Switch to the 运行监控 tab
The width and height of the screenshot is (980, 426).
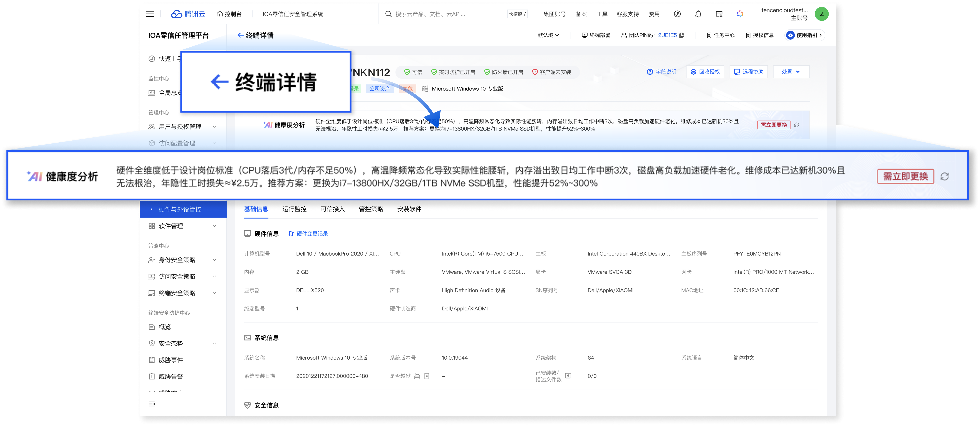coord(294,209)
